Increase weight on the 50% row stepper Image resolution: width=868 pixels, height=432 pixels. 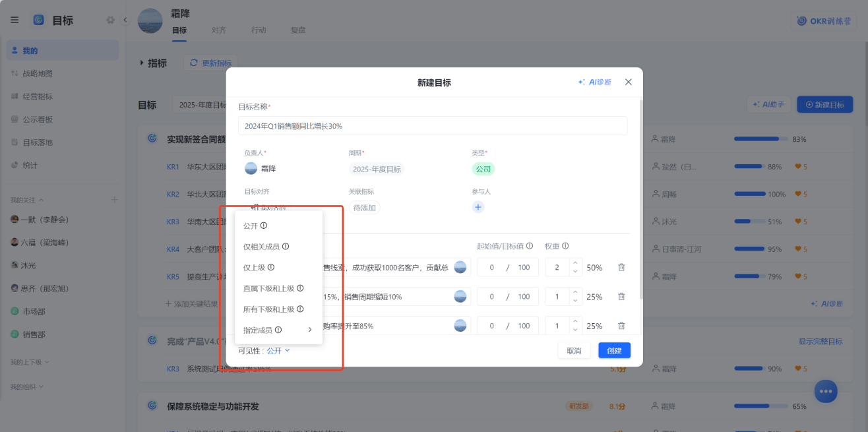pyautogui.click(x=575, y=263)
